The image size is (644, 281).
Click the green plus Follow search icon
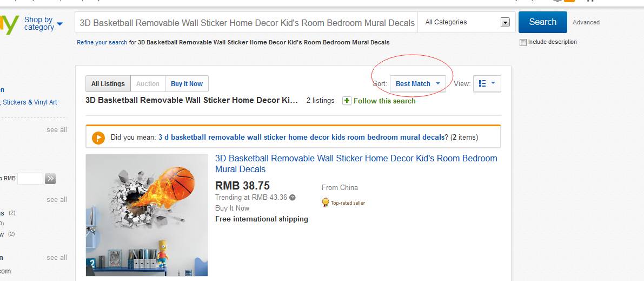pos(347,101)
